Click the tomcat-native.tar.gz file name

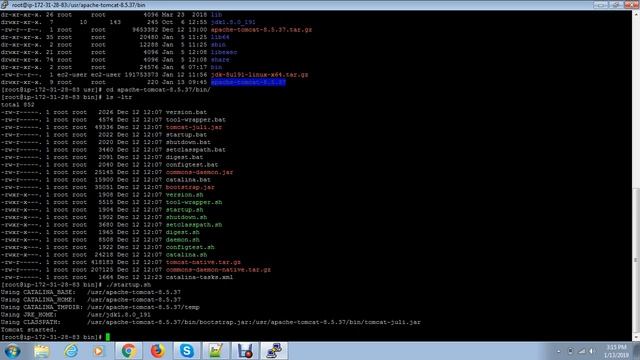203,262
